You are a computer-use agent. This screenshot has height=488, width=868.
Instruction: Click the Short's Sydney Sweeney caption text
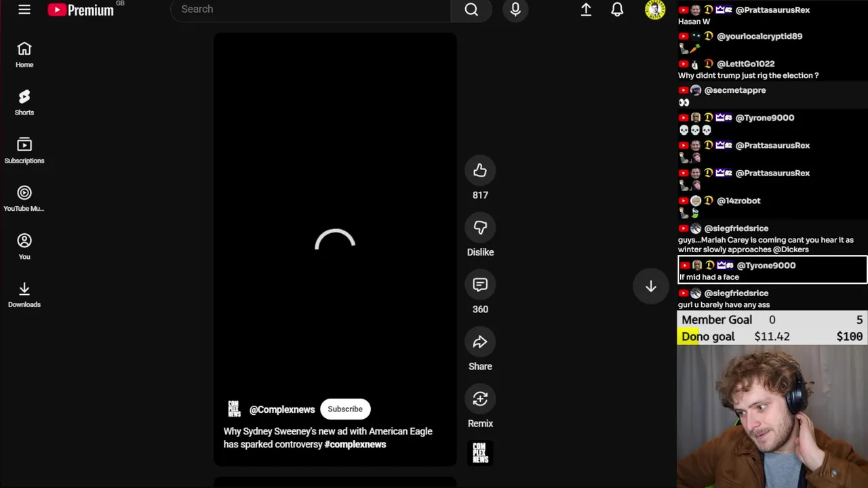(x=328, y=438)
